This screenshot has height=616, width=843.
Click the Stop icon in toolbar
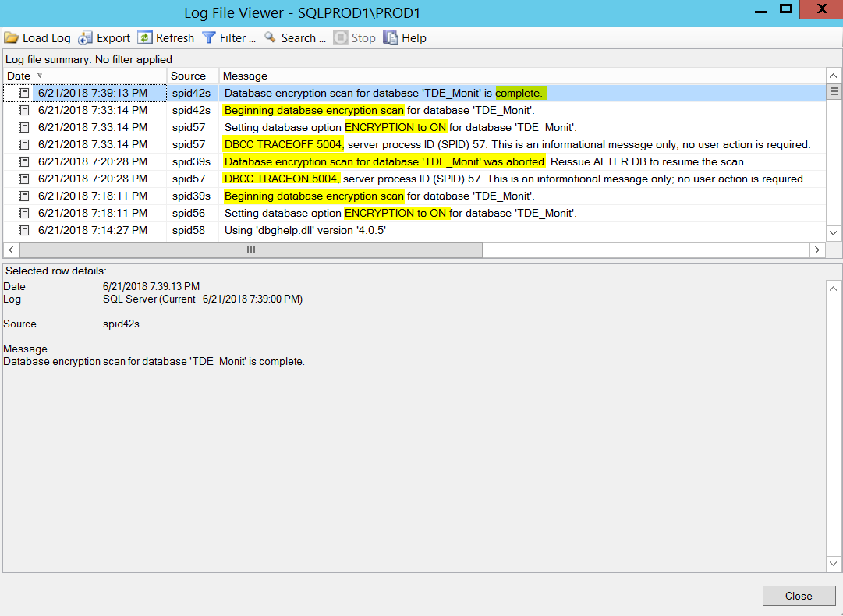[x=340, y=37]
